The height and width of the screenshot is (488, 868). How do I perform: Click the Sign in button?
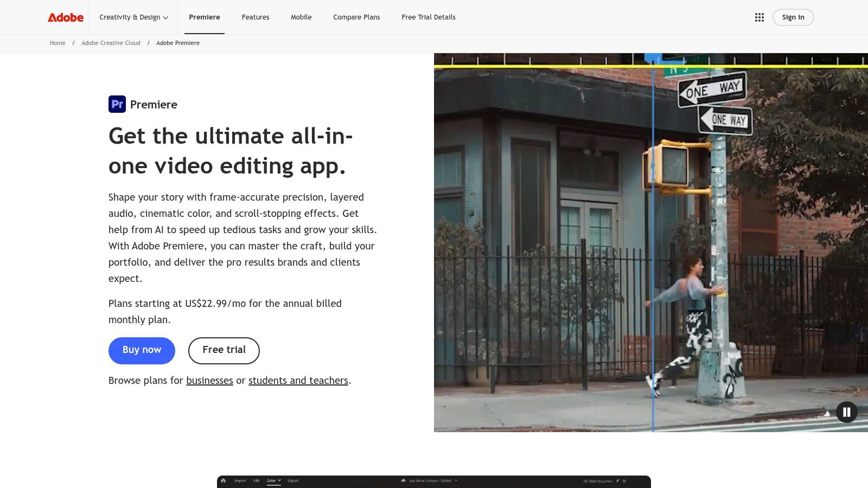tap(793, 17)
